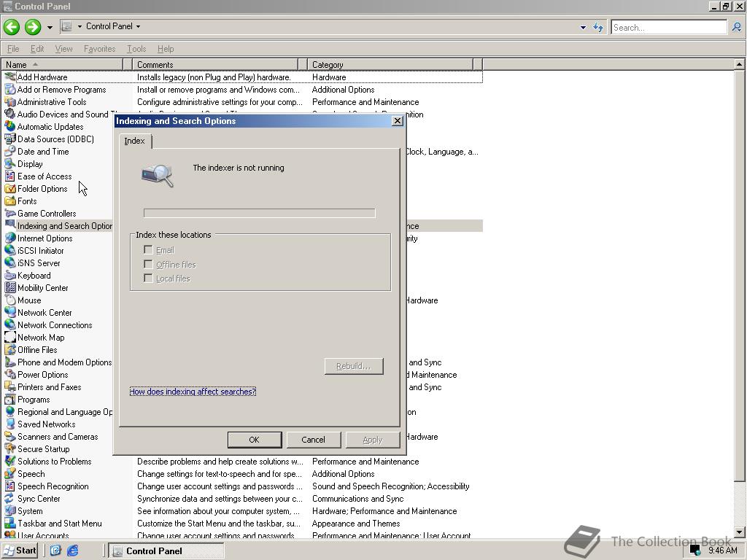
Task: Click the search magnifier icon
Action: click(737, 27)
